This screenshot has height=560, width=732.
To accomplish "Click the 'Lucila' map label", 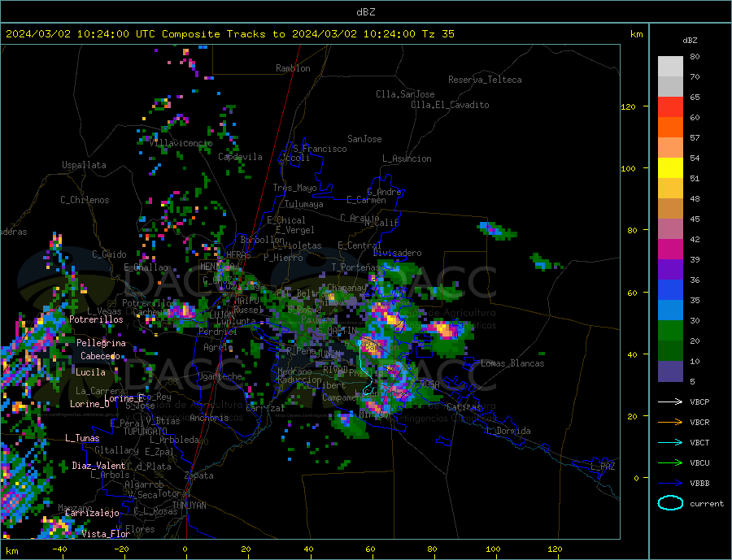I will pyautogui.click(x=90, y=372).
